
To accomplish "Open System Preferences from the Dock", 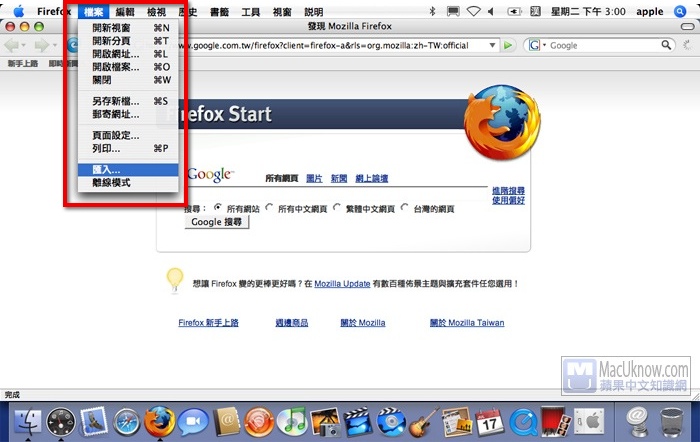I will pos(589,422).
